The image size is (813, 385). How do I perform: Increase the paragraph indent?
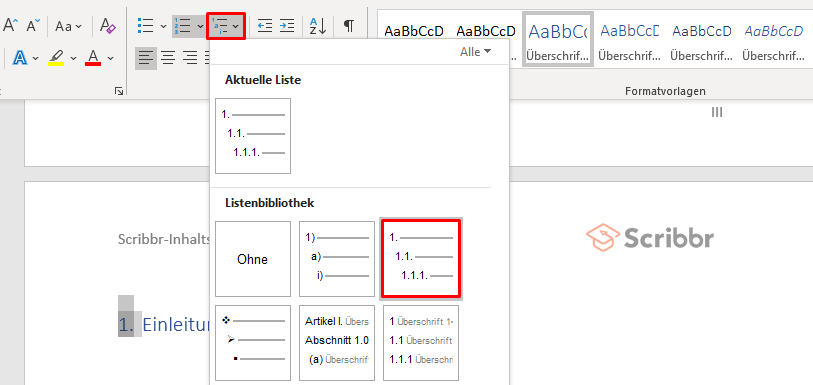tap(287, 26)
